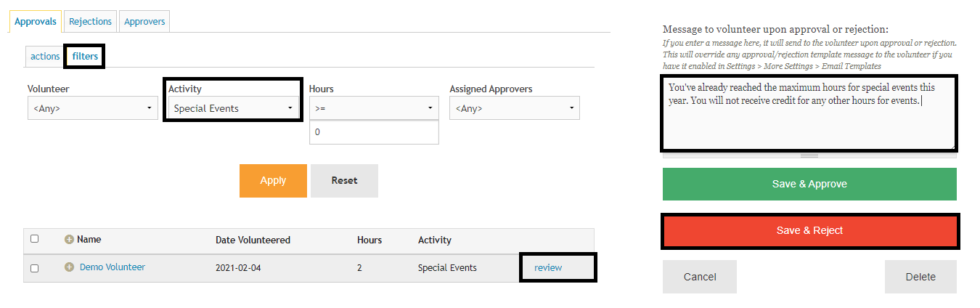Open the Approvers tab
Screen dimensions: 980x308
pos(144,22)
